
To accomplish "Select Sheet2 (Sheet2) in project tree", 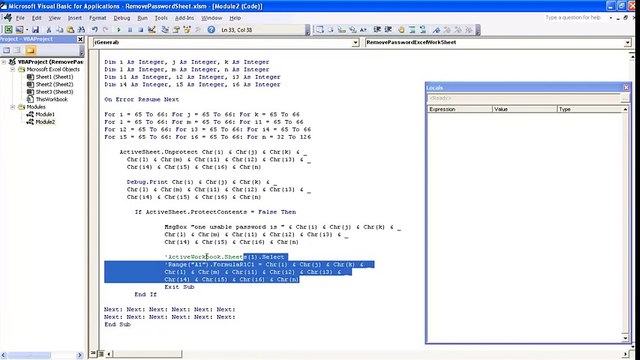I will [50, 84].
